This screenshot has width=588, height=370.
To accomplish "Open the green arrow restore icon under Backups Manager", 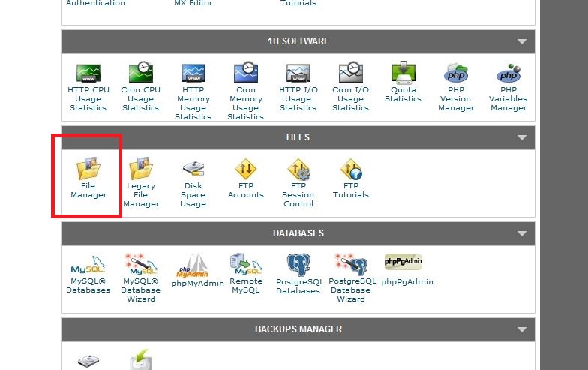I will [x=141, y=359].
